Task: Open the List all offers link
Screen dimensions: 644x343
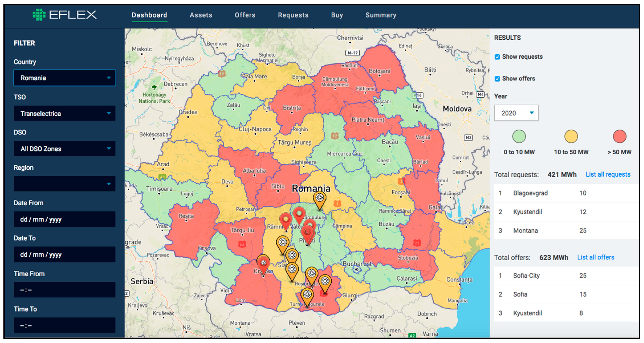Action: point(596,257)
